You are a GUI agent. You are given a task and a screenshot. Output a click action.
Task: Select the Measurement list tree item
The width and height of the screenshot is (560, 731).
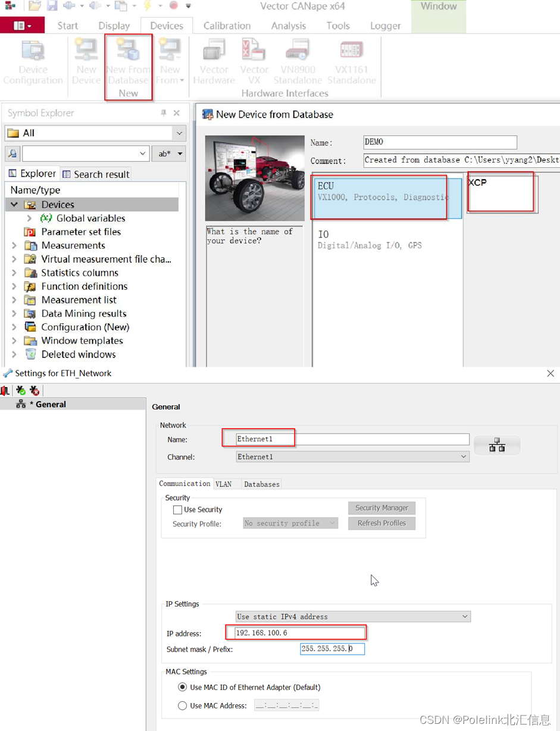pyautogui.click(x=79, y=300)
